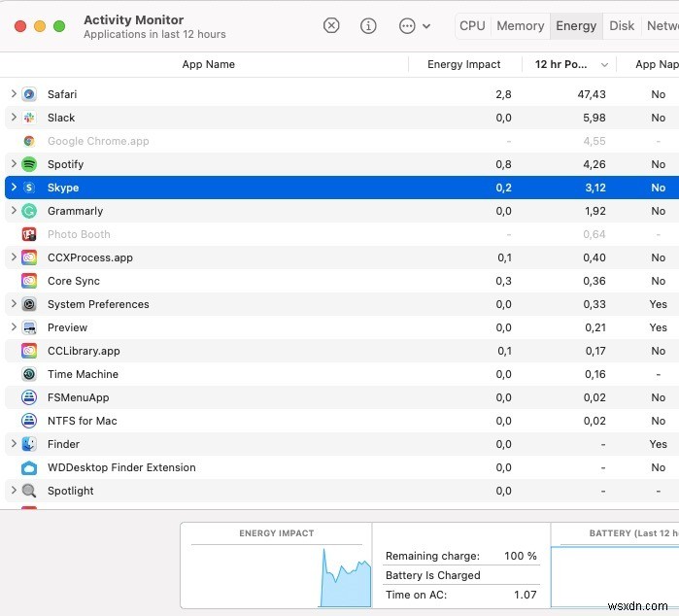Click the green Spotify icon
This screenshot has height=616, width=679.
pyautogui.click(x=29, y=164)
